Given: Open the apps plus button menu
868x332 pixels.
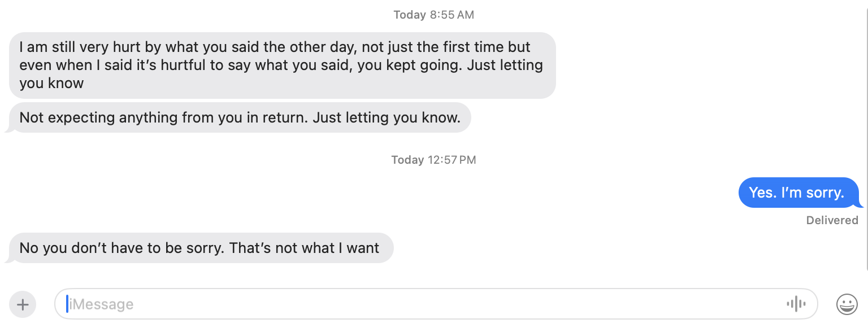Looking at the screenshot, I should coord(23,305).
